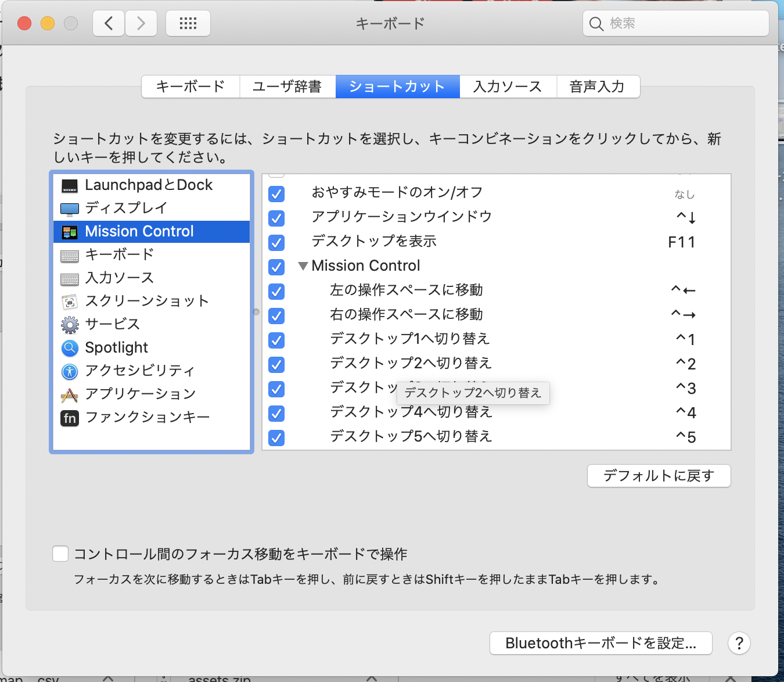This screenshot has height=682, width=784.
Task: Click the デフォルトに戻す button
Action: 659,476
